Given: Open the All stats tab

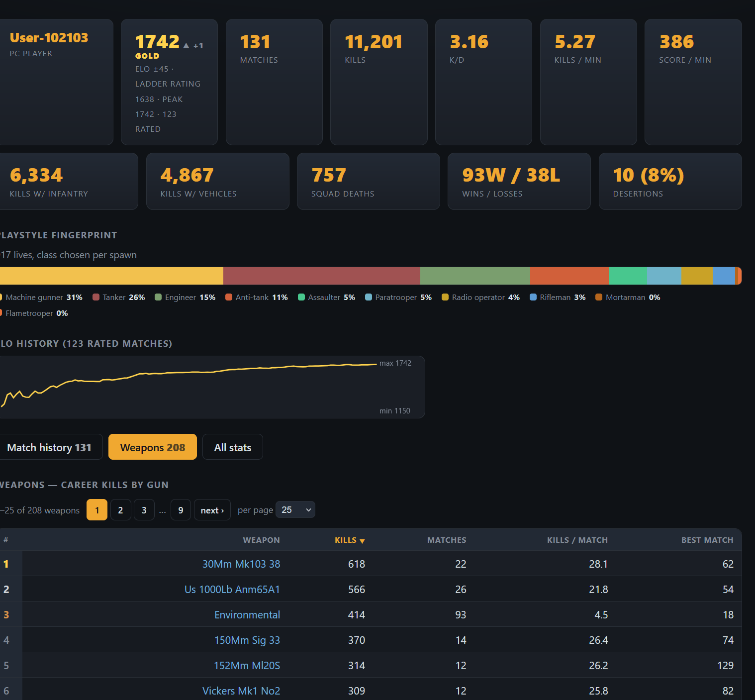Looking at the screenshot, I should click(233, 447).
